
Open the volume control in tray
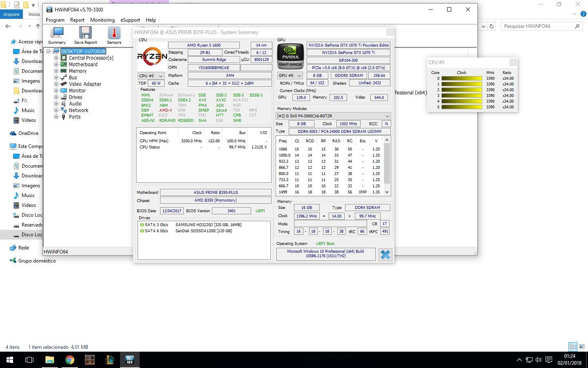539,360
